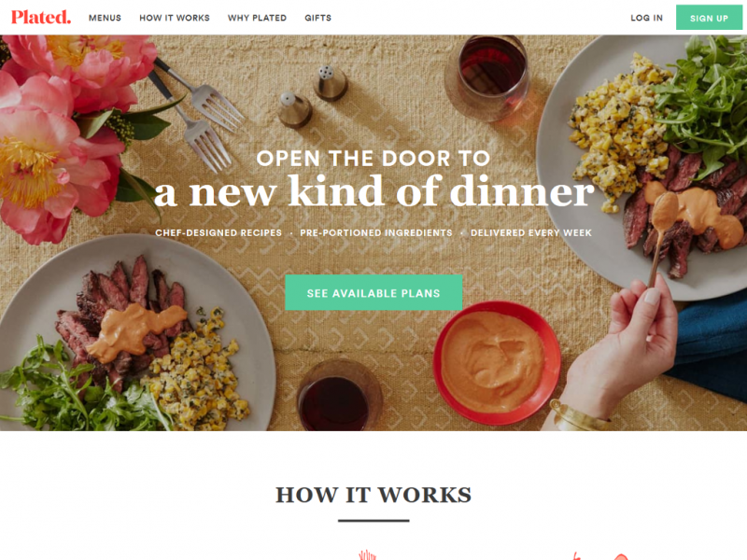Viewport: 747px width, 560px height.
Task: Click the Pre-Portioned Ingredients tagline
Action: 376,232
